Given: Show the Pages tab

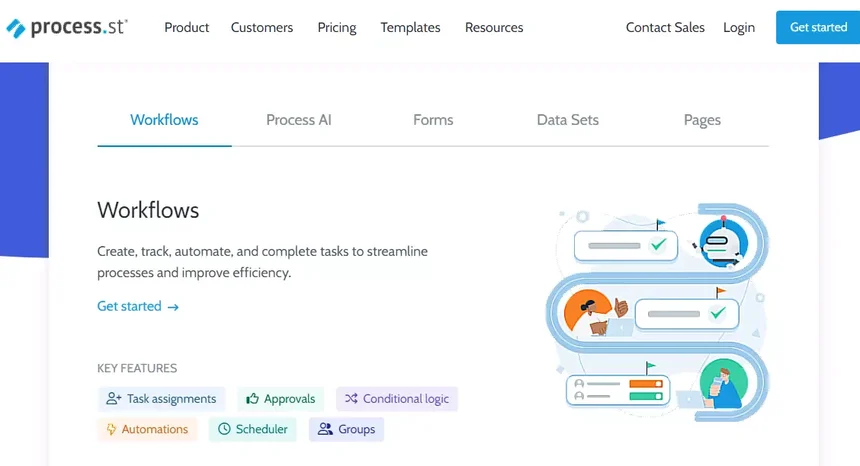Looking at the screenshot, I should 702,120.
